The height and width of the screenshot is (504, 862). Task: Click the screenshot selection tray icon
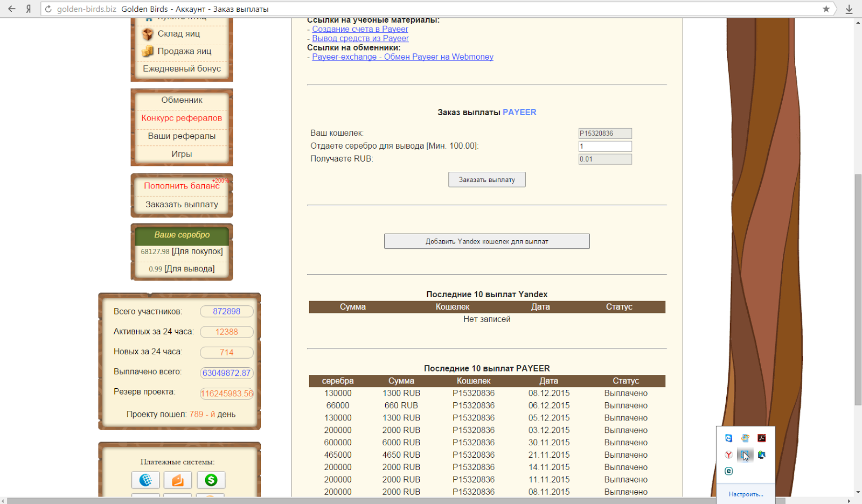(745, 455)
